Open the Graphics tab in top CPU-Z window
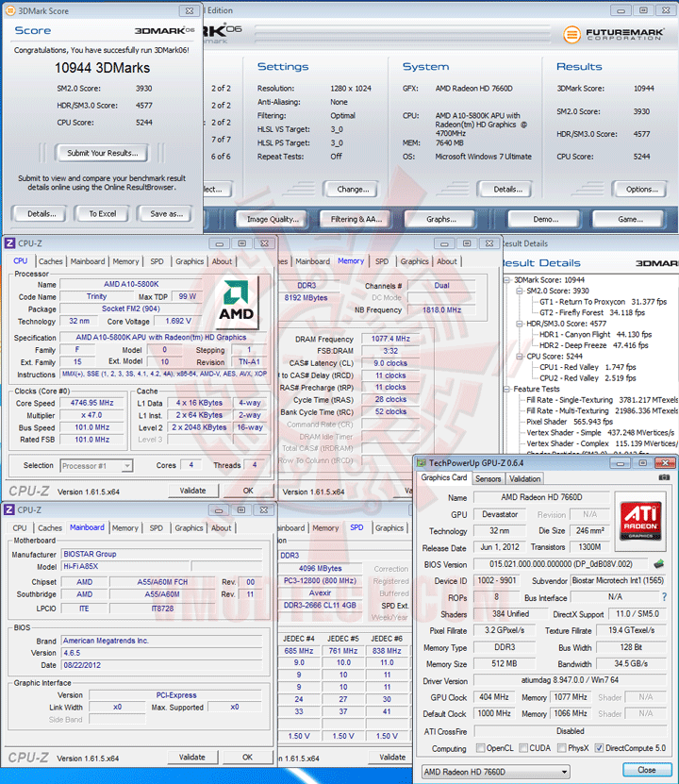The image size is (679, 784). 190,261
